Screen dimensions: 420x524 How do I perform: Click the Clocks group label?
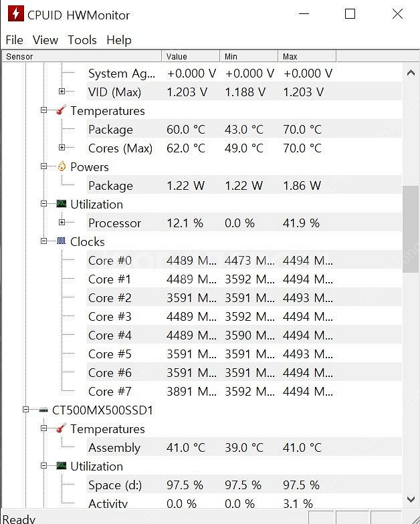click(87, 242)
